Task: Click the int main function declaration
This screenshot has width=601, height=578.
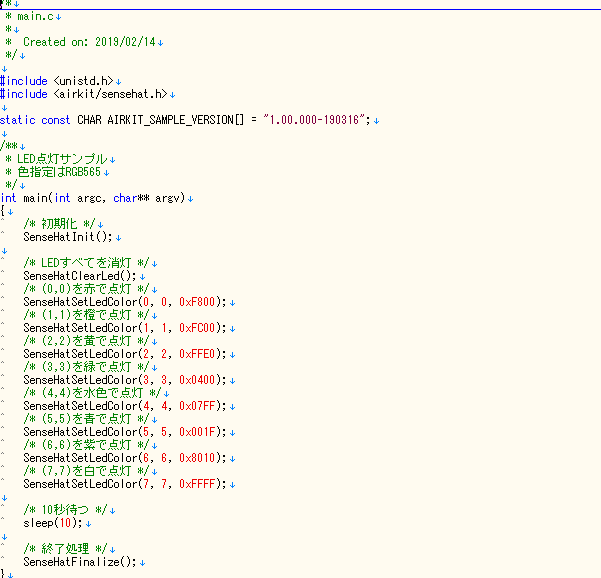Action: (x=95, y=198)
